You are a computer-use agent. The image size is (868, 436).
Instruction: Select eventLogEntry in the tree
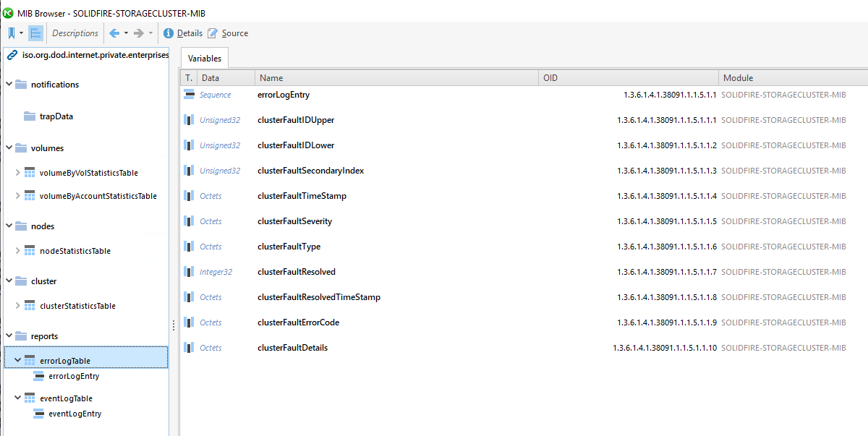75,414
